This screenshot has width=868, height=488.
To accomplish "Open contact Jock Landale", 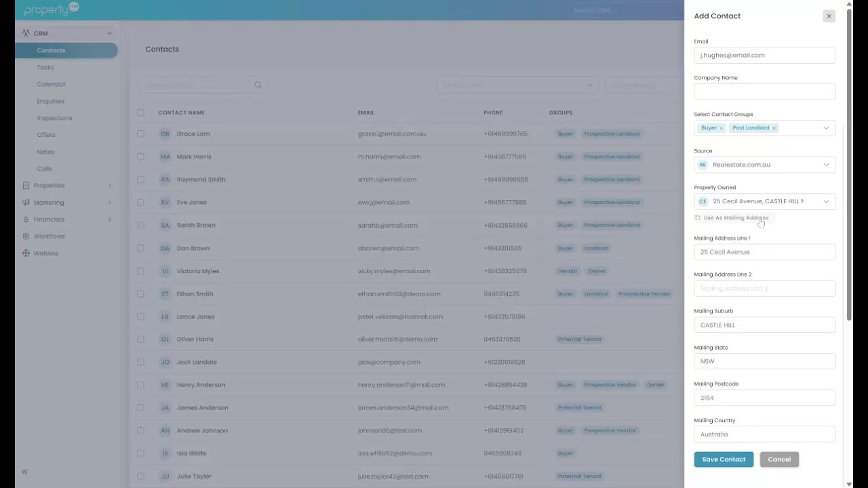I will 197,362.
